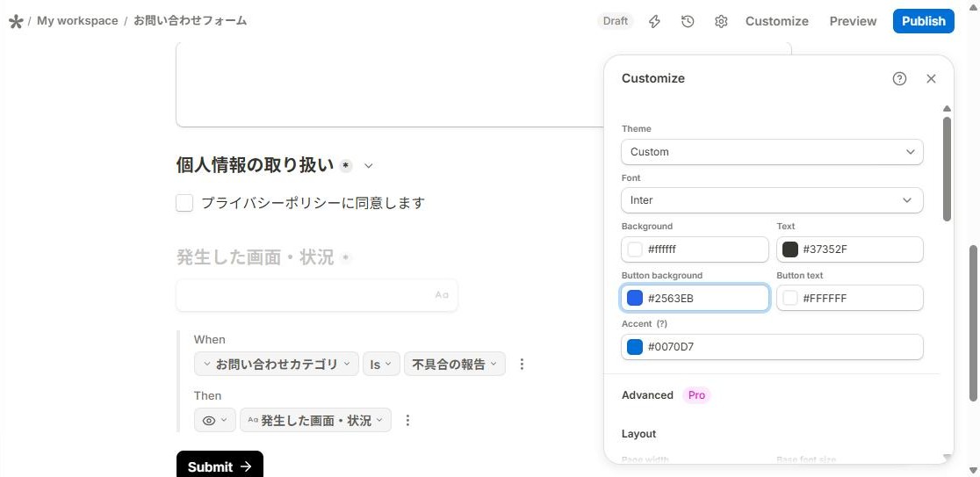980x477 pixels.
Task: Open the お問い合わせカテゴリ condition dropdown
Action: tap(277, 364)
